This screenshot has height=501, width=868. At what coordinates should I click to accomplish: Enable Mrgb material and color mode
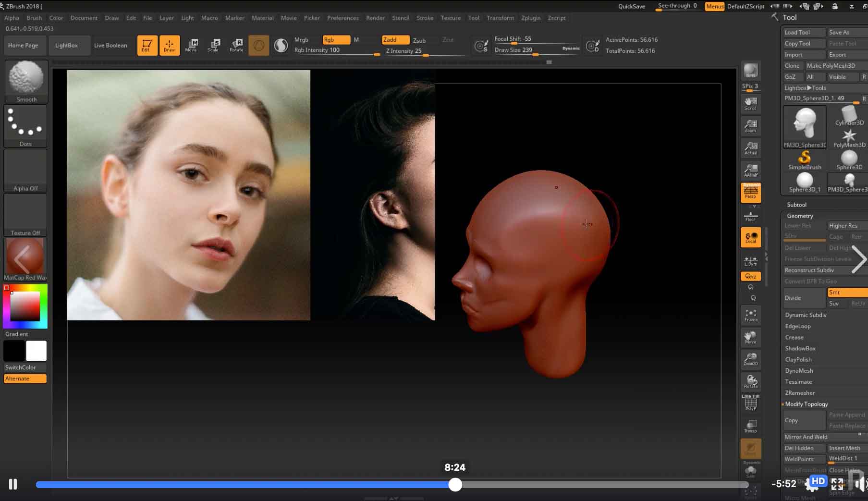pyautogui.click(x=302, y=40)
